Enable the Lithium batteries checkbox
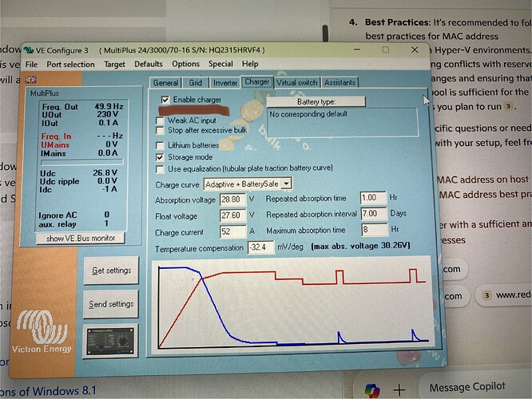This screenshot has width=532, height=399. [160, 146]
